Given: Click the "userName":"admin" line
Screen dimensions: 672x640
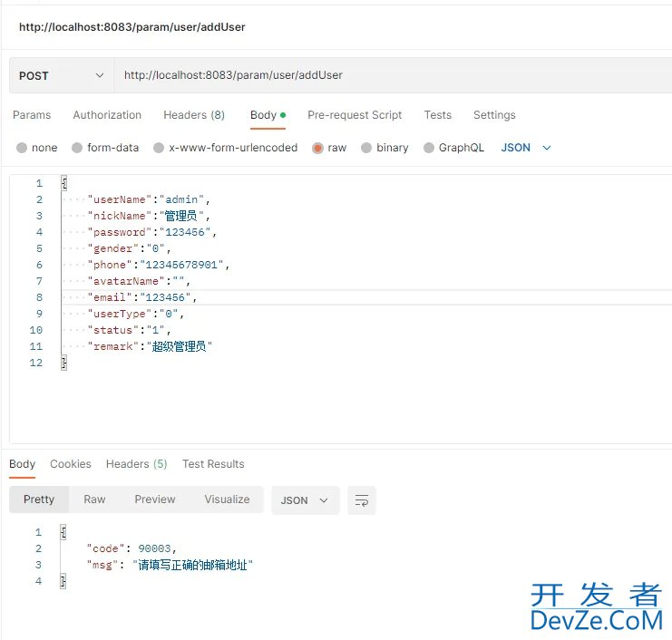Looking at the screenshot, I should [x=149, y=199].
